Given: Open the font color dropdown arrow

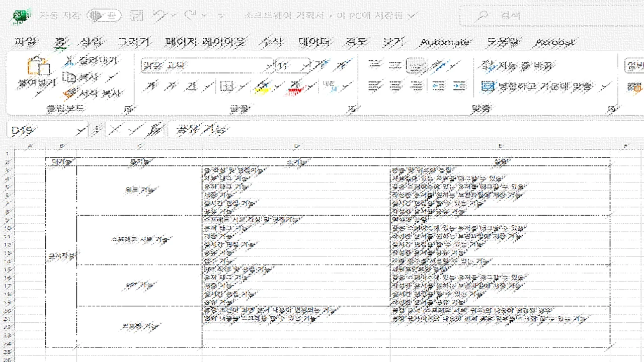Looking at the screenshot, I should pyautogui.click(x=310, y=86).
